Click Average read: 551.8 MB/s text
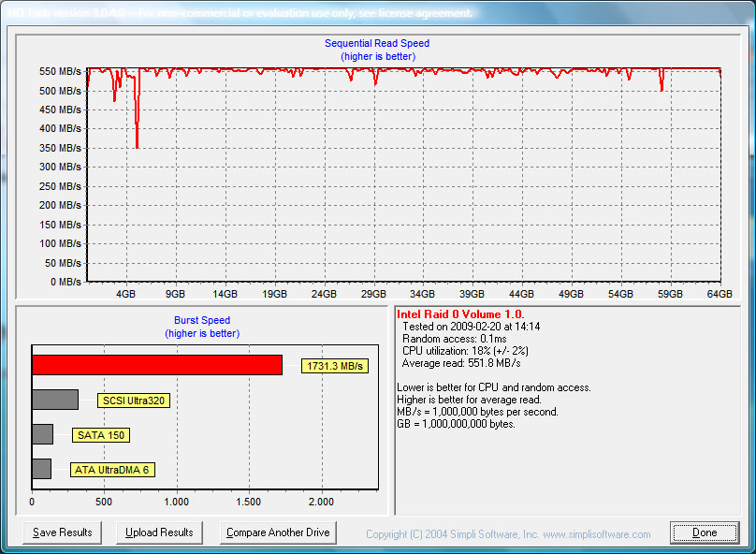The width and height of the screenshot is (756, 554). 461,363
